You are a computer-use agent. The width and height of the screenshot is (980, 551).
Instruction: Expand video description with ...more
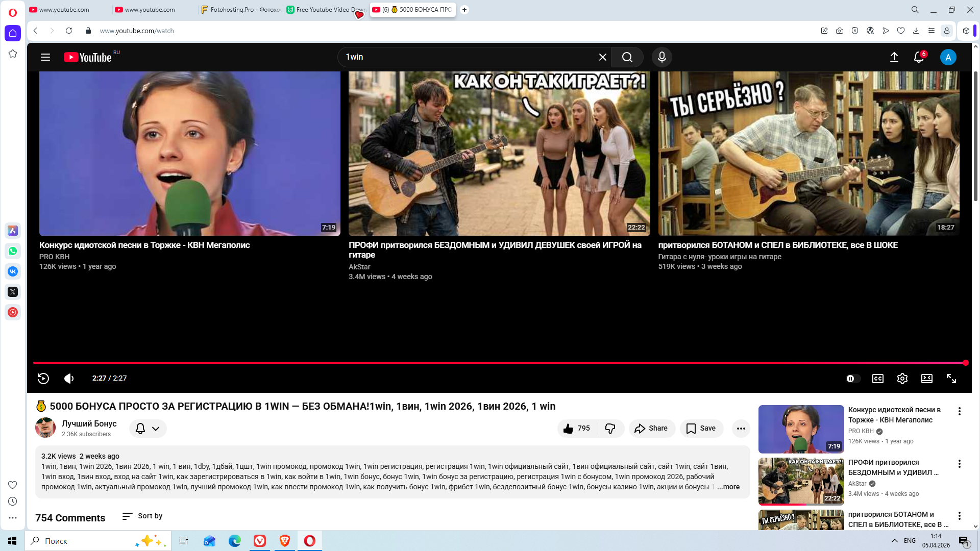point(728,487)
